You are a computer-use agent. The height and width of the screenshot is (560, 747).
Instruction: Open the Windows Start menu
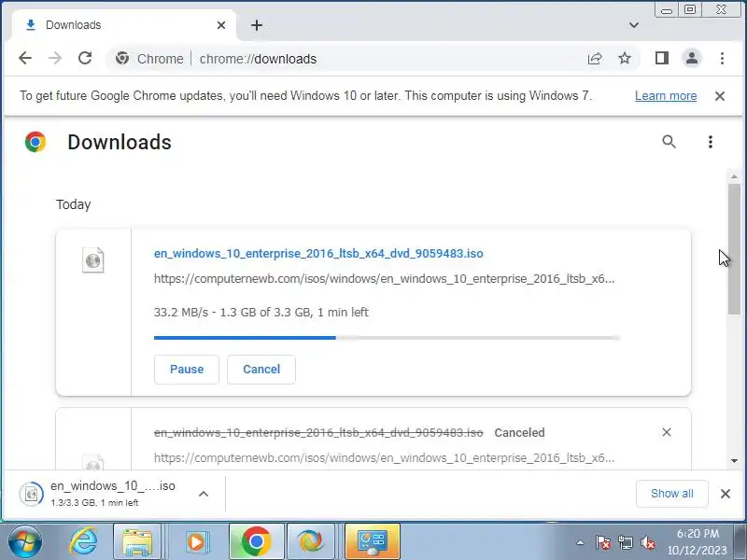pyautogui.click(x=24, y=542)
